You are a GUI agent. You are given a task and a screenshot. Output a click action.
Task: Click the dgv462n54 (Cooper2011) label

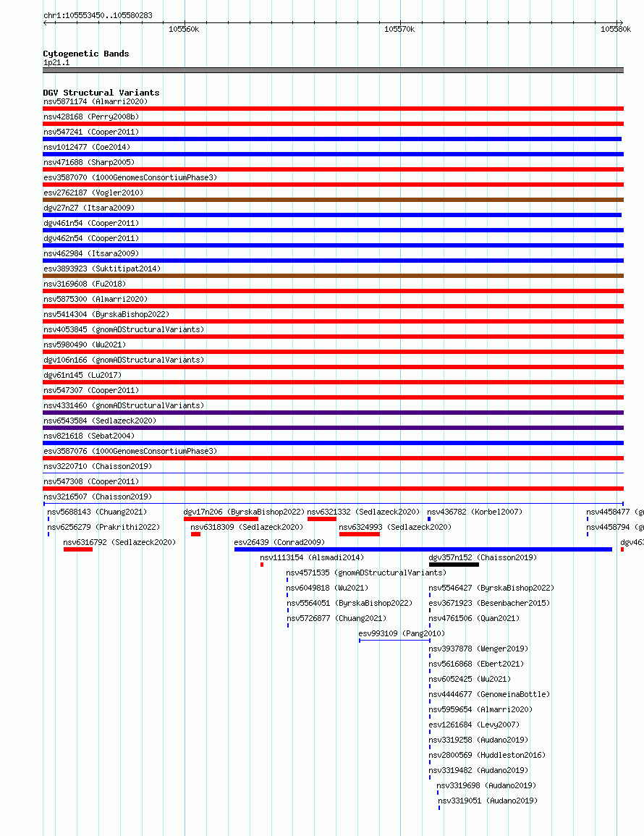pyautogui.click(x=91, y=238)
